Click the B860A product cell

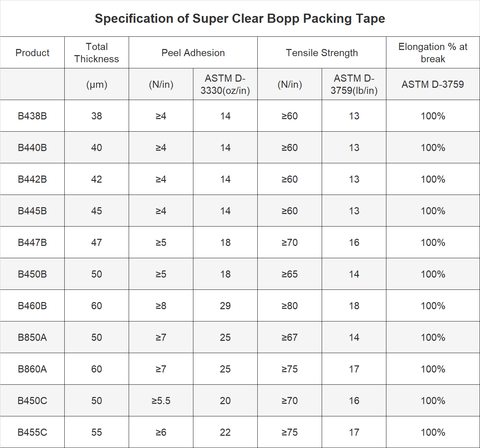tap(32, 369)
